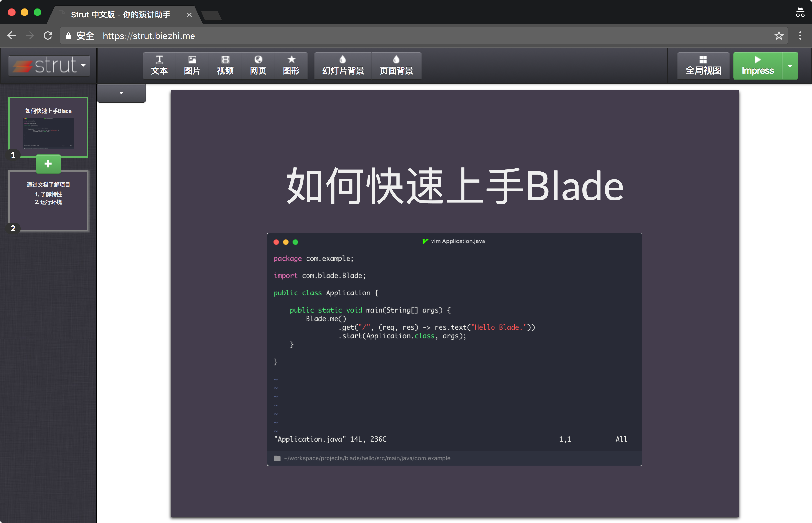The height and width of the screenshot is (523, 812).
Task: Select slide 1 thumbnail
Action: point(48,127)
